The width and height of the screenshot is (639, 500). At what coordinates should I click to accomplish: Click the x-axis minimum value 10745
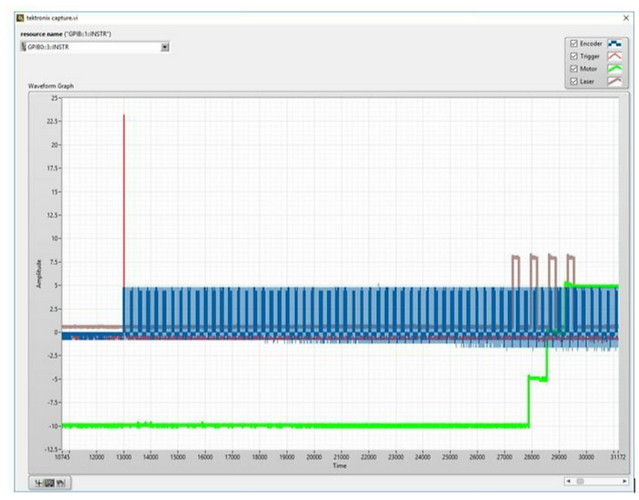[62, 457]
